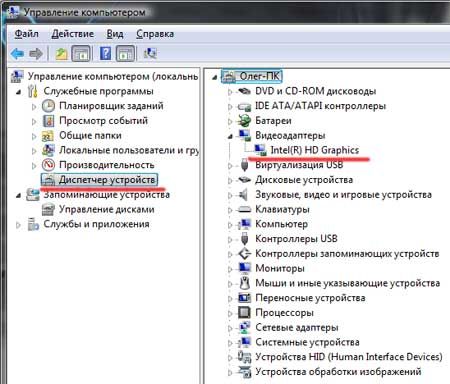Image resolution: width=450 pixels, height=384 pixels.
Task: Click the Локальные пользователи users icon
Action: point(48,150)
